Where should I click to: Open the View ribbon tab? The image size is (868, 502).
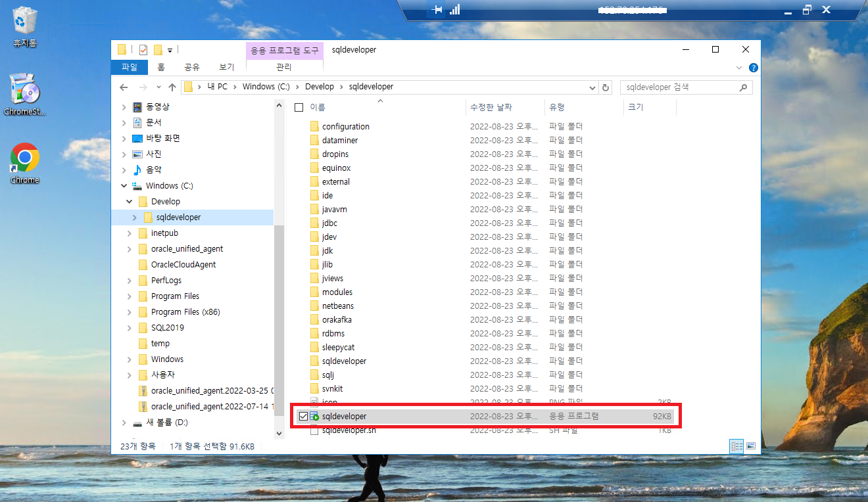pos(227,67)
